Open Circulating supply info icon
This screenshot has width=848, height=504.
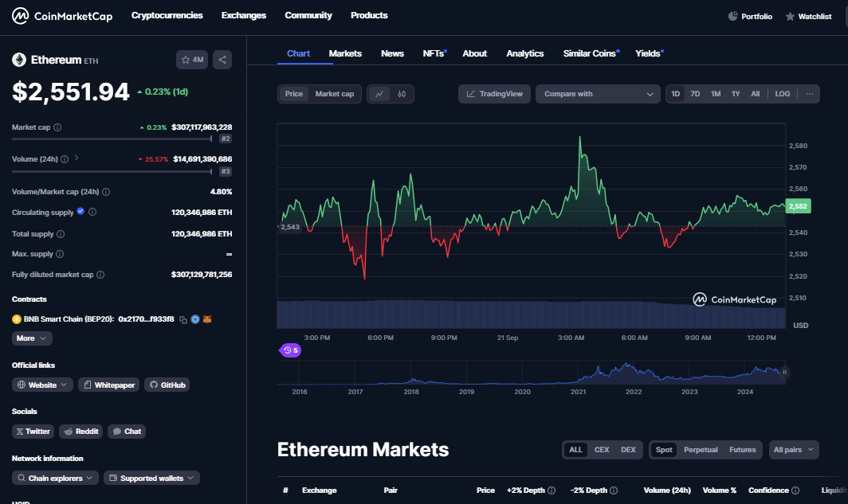(x=92, y=213)
